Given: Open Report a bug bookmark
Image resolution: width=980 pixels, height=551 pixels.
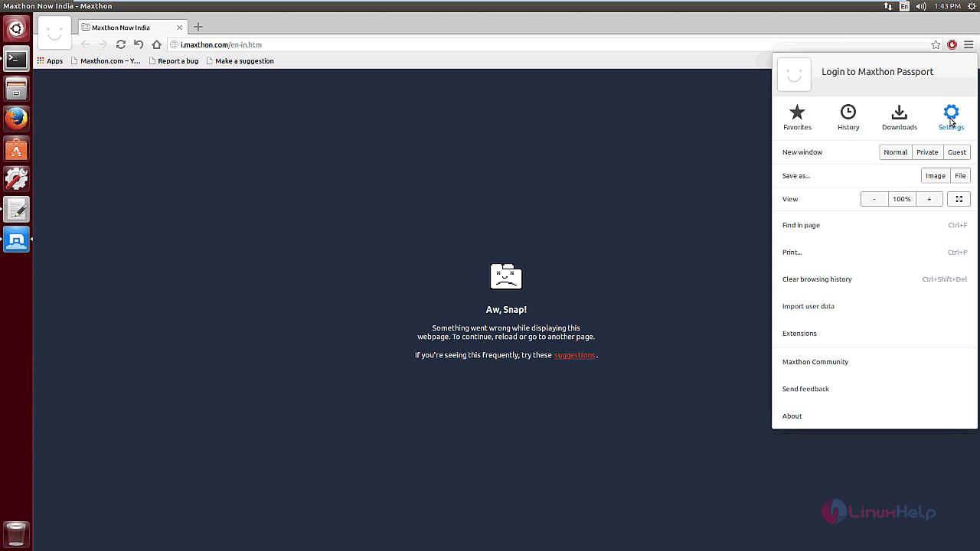Looking at the screenshot, I should [173, 60].
